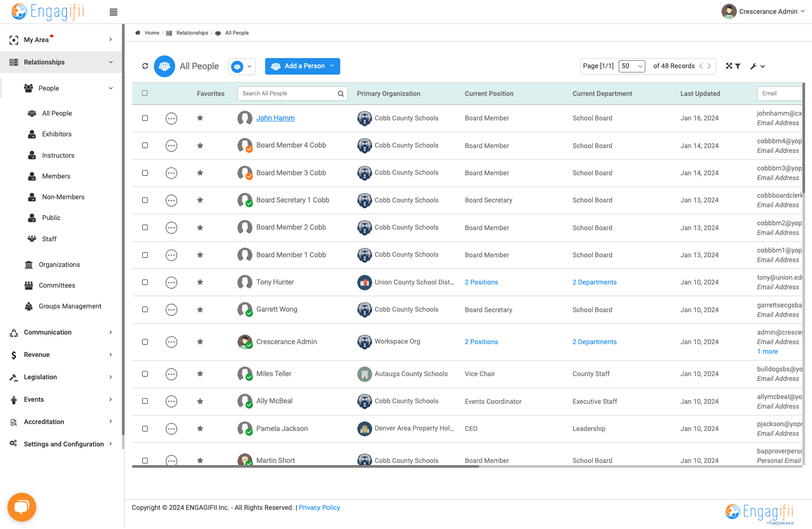Image resolution: width=812 pixels, height=529 pixels.
Task: Toggle the hamburger sidebar menu icon
Action: point(113,12)
